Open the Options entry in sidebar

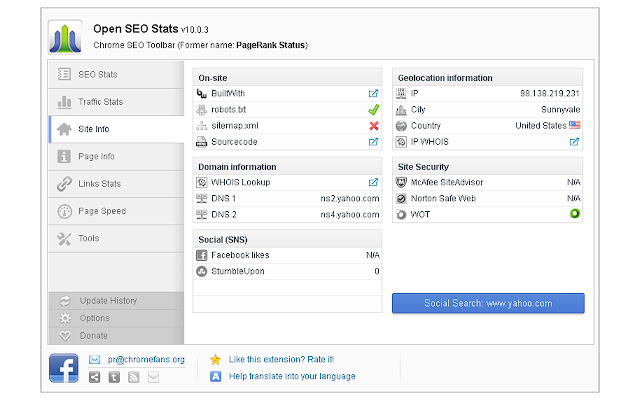tap(94, 318)
